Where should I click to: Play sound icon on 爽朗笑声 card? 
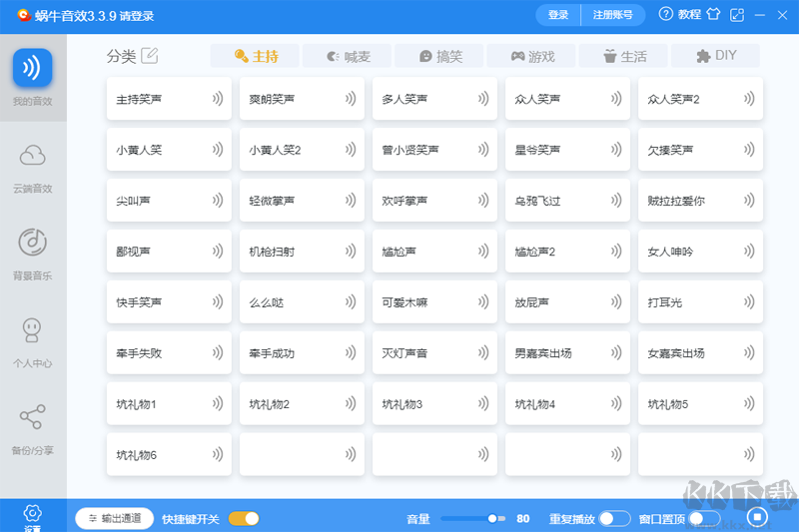[351, 98]
